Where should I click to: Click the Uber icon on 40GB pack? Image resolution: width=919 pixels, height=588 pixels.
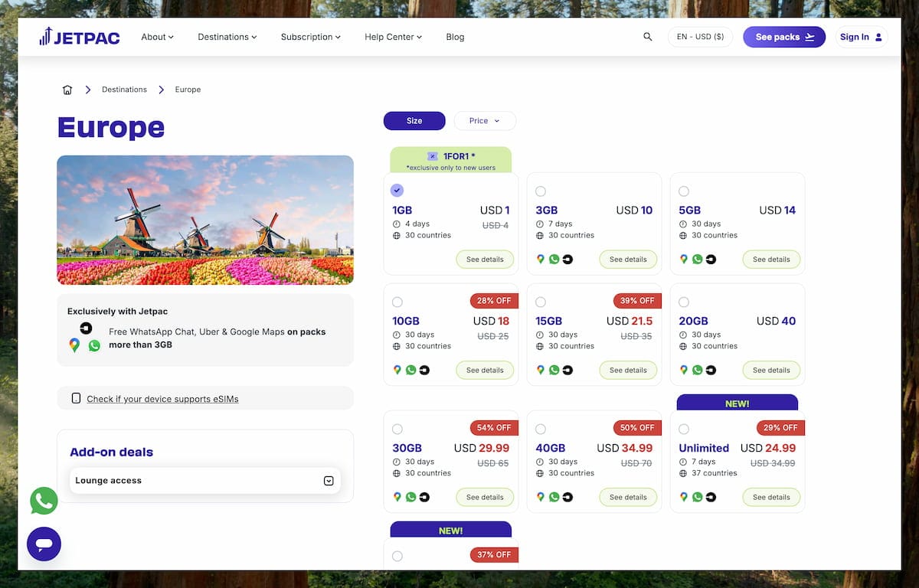click(567, 498)
